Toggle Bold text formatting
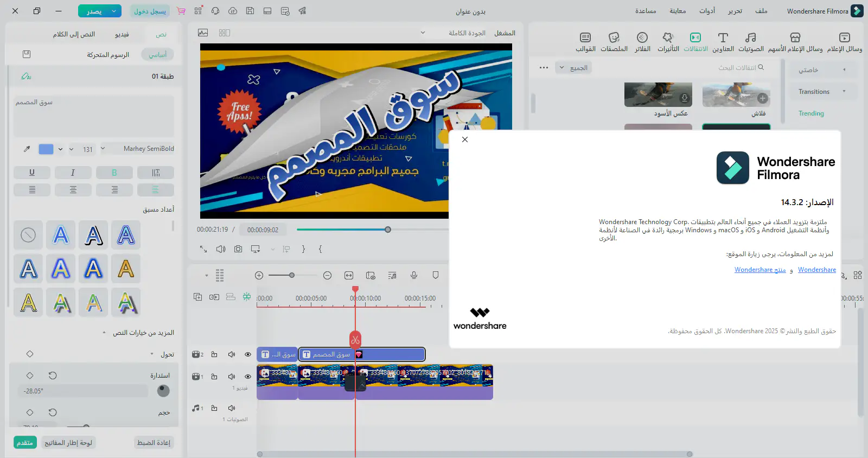Screen dimensions: 868x458 tap(114, 173)
